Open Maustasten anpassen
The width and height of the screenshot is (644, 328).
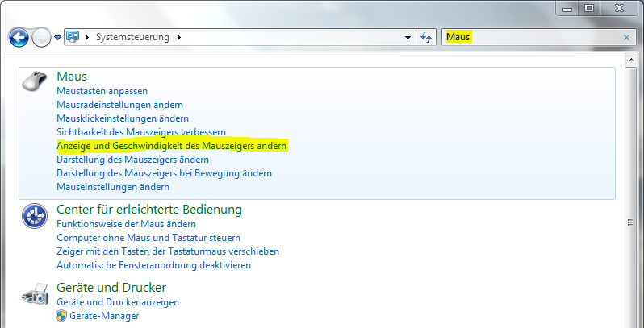[102, 91]
